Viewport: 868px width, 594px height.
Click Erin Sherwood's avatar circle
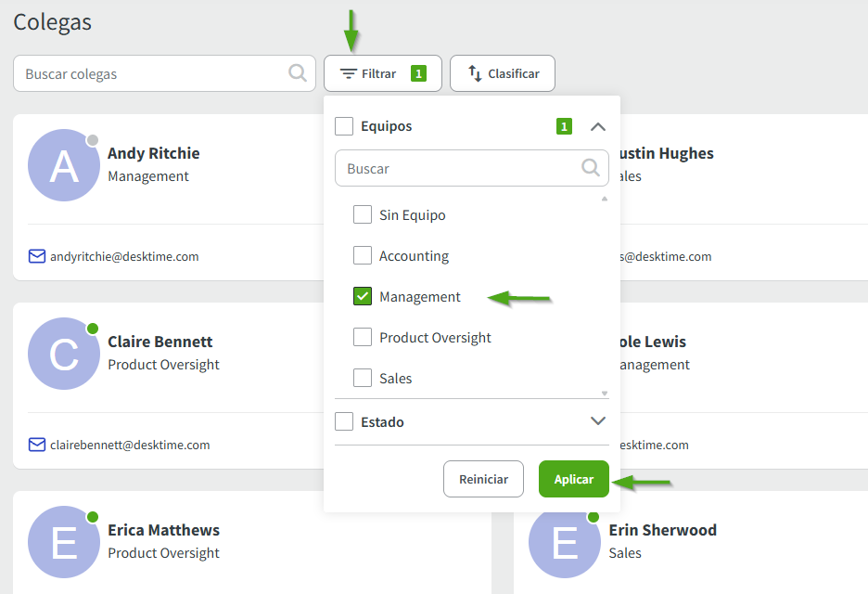click(565, 542)
